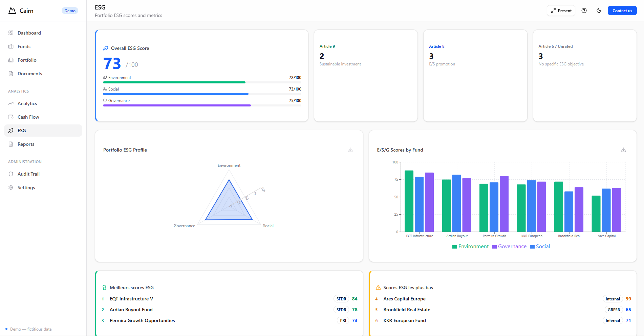This screenshot has width=644, height=336.
Task: Open the Audit Trail page
Action: (x=28, y=174)
